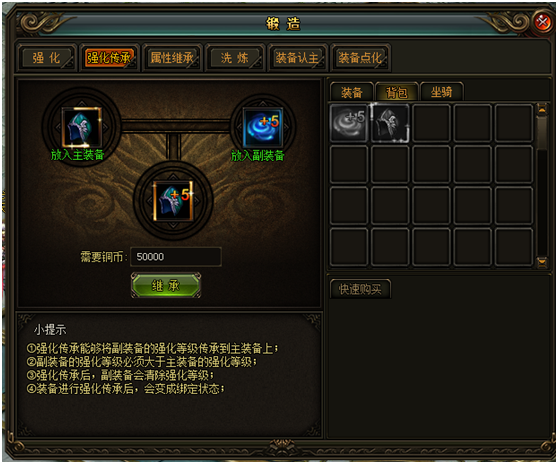Switch to the 强化 tab
558x464 pixels.
pos(46,58)
